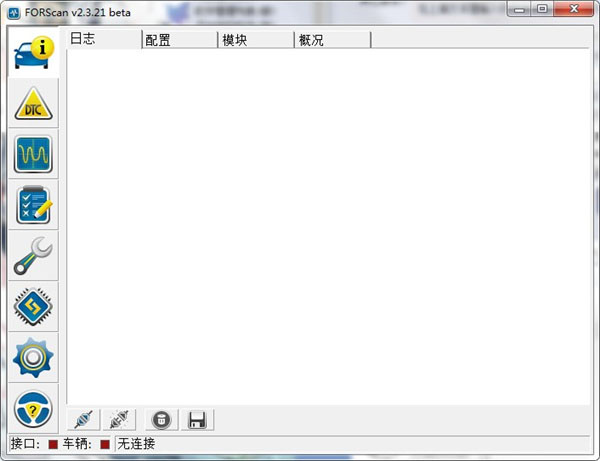
Task: Click the 接口: label in status bar
Action: pyautogui.click(x=25, y=444)
